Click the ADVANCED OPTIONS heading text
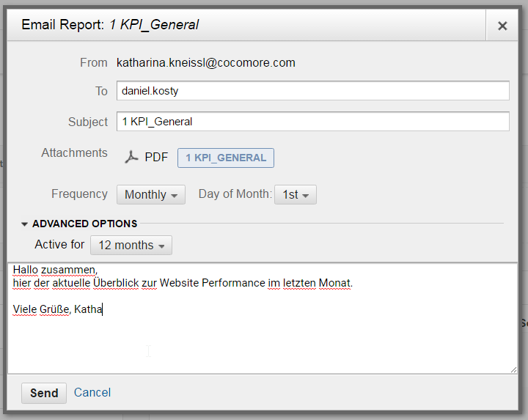 85,224
